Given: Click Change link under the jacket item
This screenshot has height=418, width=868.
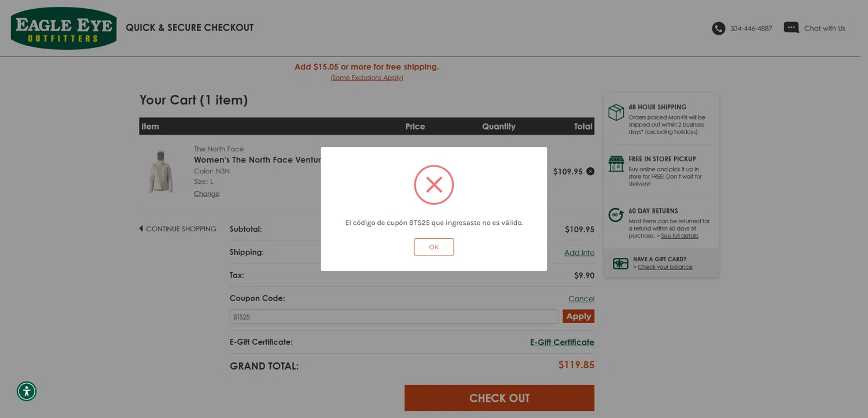Looking at the screenshot, I should (x=207, y=194).
